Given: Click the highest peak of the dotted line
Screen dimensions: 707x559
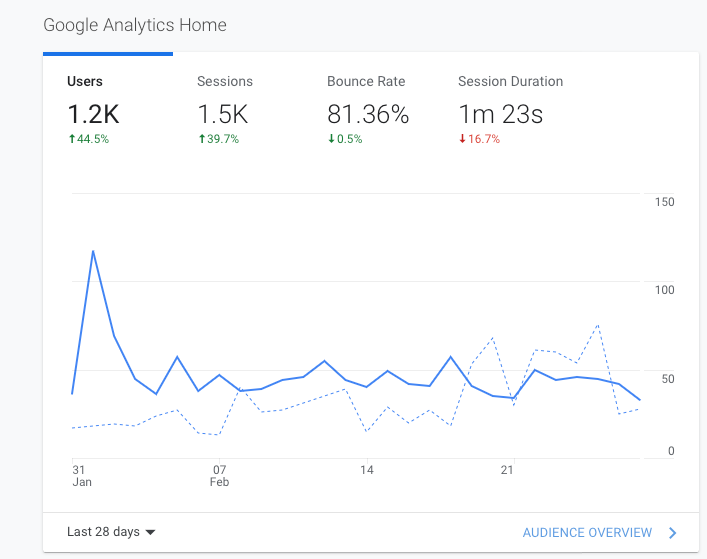Looking at the screenshot, I should coord(598,325).
